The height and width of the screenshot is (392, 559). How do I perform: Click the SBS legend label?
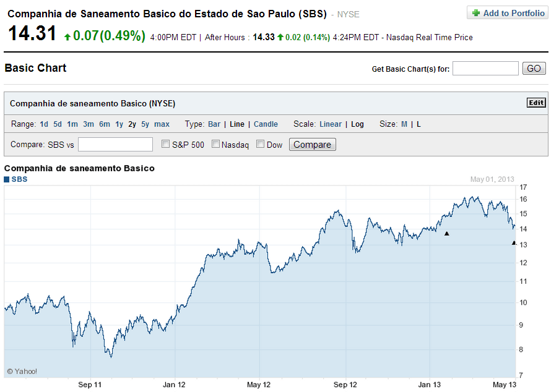[19, 179]
